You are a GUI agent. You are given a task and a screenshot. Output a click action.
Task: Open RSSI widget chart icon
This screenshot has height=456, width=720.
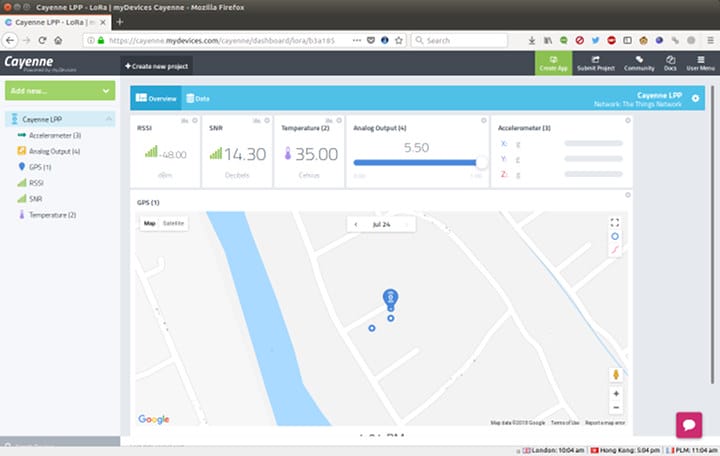pyautogui.click(x=185, y=120)
